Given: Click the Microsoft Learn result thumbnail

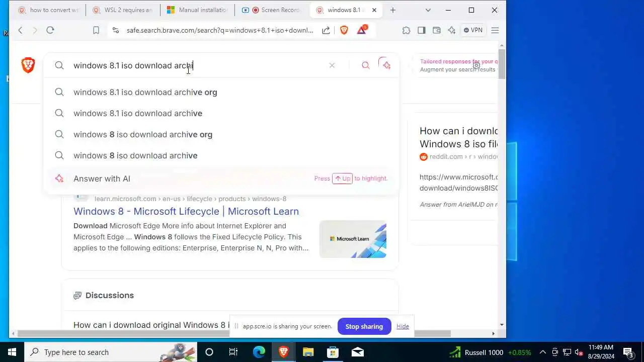Looking at the screenshot, I should (x=353, y=239).
